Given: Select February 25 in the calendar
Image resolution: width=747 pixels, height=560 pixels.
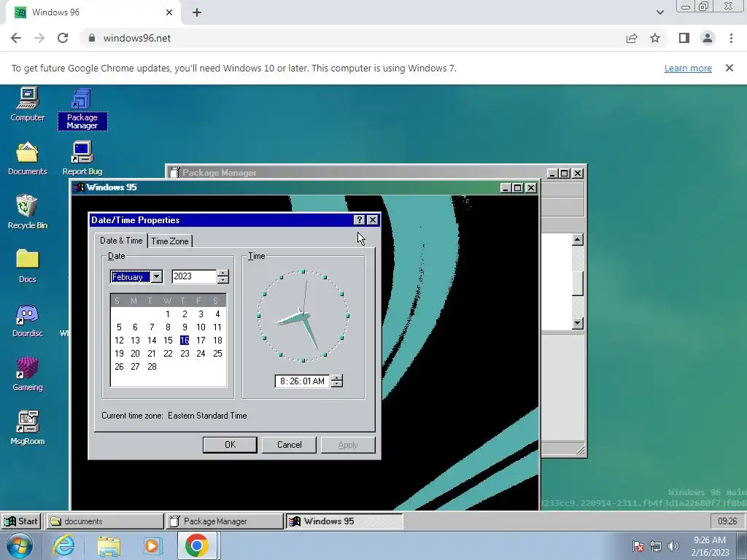Looking at the screenshot, I should click(x=217, y=354).
